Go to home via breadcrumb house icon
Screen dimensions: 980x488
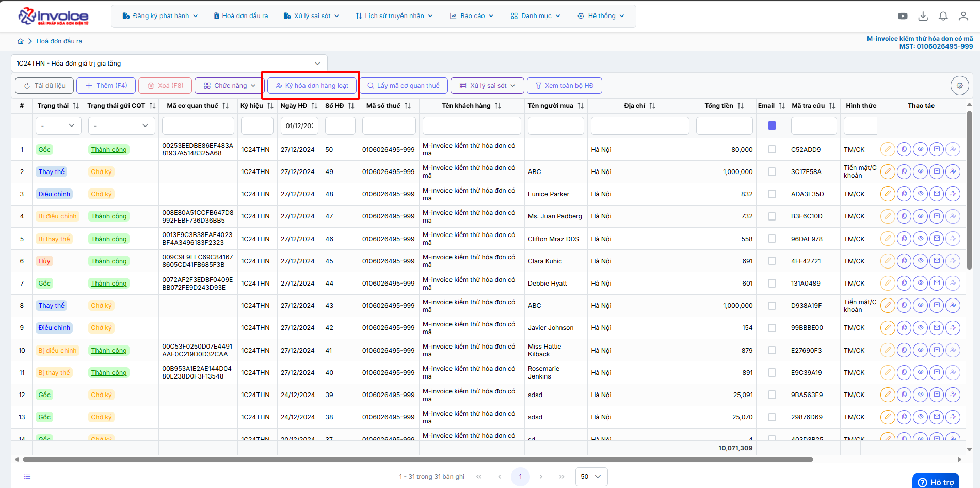[x=21, y=41]
